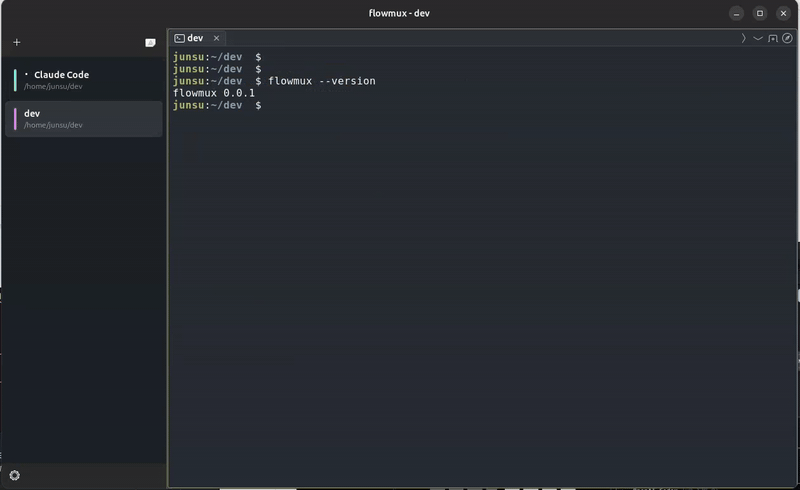The height and width of the screenshot is (490, 800).
Task: Click the down-chevron split pane icon
Action: click(x=758, y=38)
